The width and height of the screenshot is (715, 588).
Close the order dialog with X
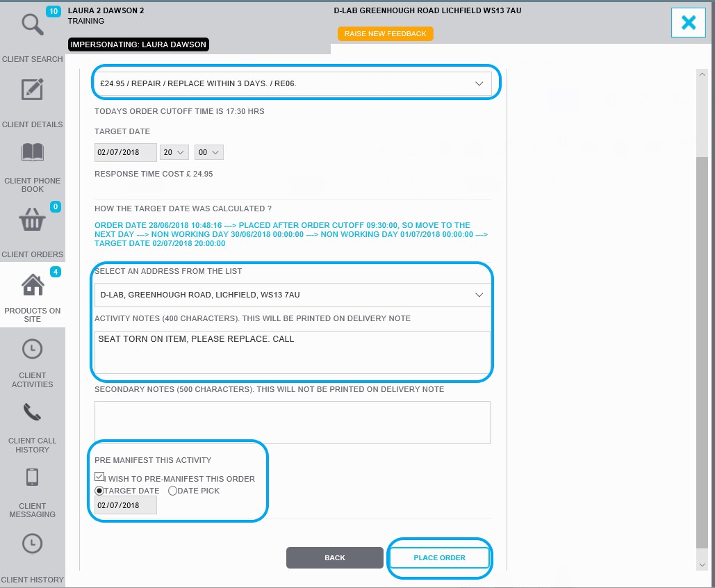point(689,22)
